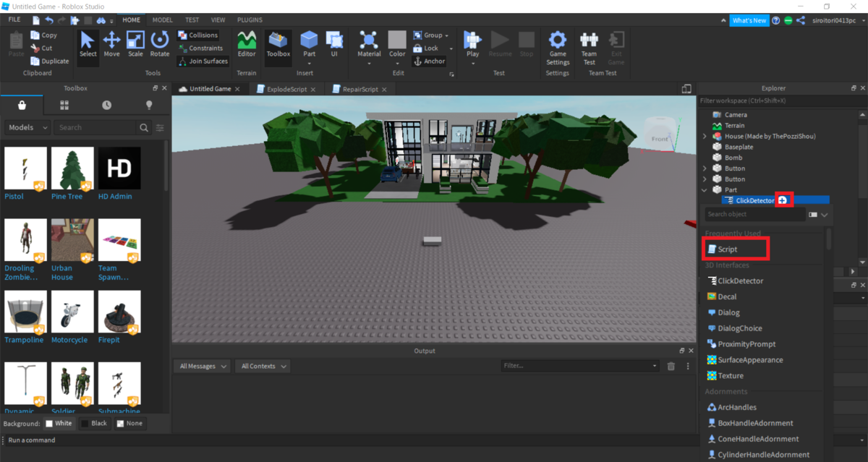The width and height of the screenshot is (868, 462).
Task: Click the plus icon next to ClickDetector
Action: [783, 200]
